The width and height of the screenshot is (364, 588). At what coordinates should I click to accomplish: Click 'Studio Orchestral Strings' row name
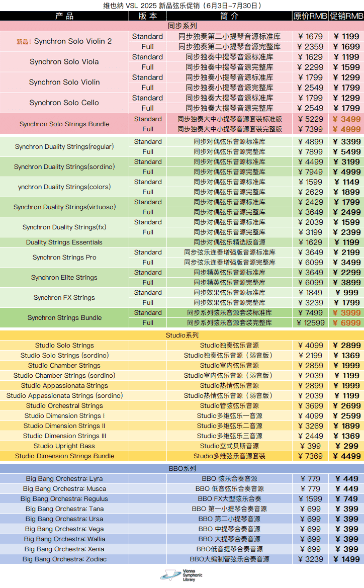pos(64,406)
